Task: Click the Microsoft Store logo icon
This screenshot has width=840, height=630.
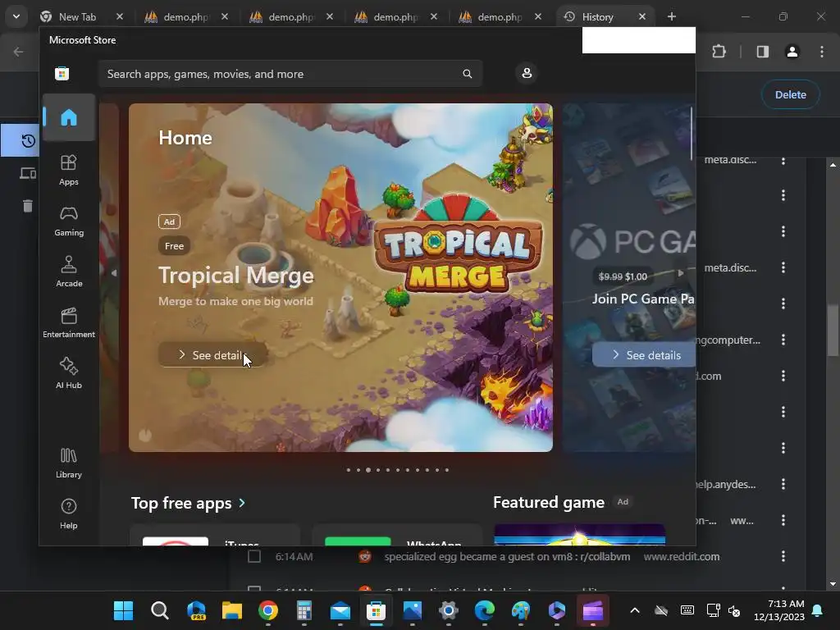Action: tap(62, 73)
